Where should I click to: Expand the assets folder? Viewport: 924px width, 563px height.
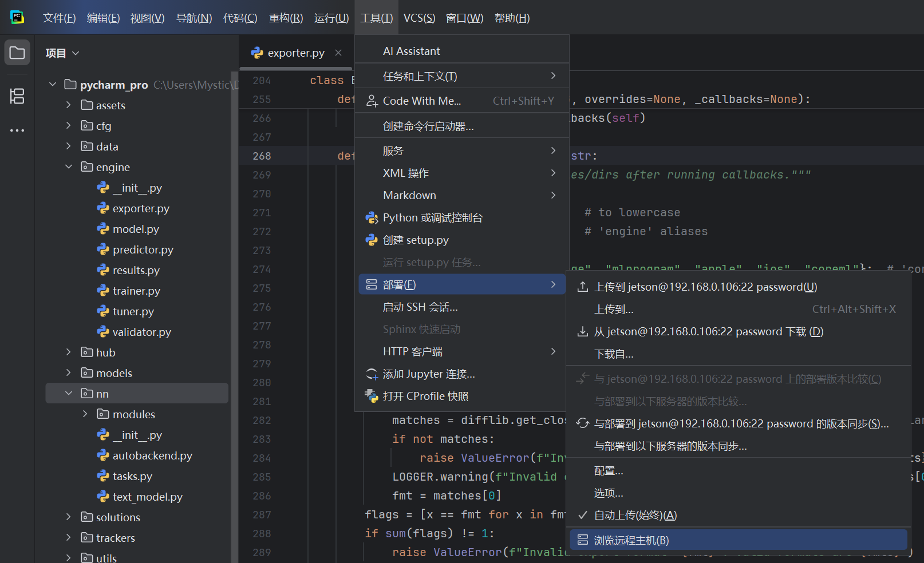(x=69, y=105)
